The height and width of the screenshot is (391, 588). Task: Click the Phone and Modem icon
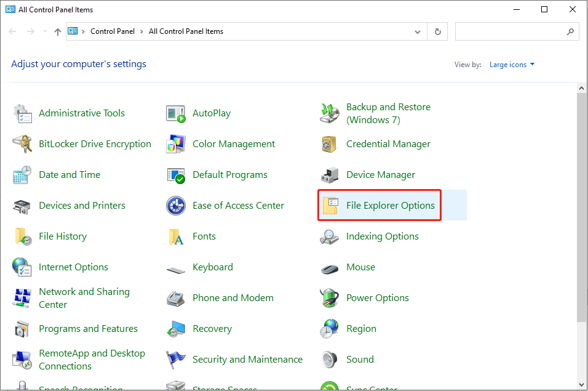[x=176, y=298]
